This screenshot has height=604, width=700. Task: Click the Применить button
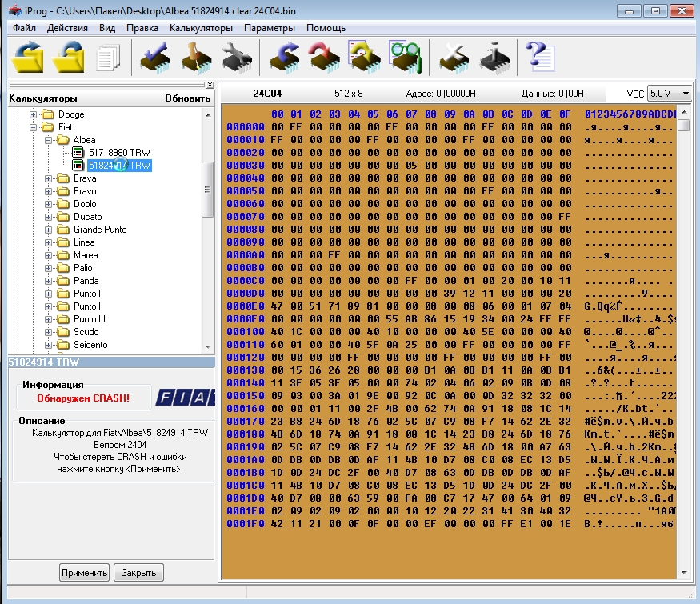84,573
